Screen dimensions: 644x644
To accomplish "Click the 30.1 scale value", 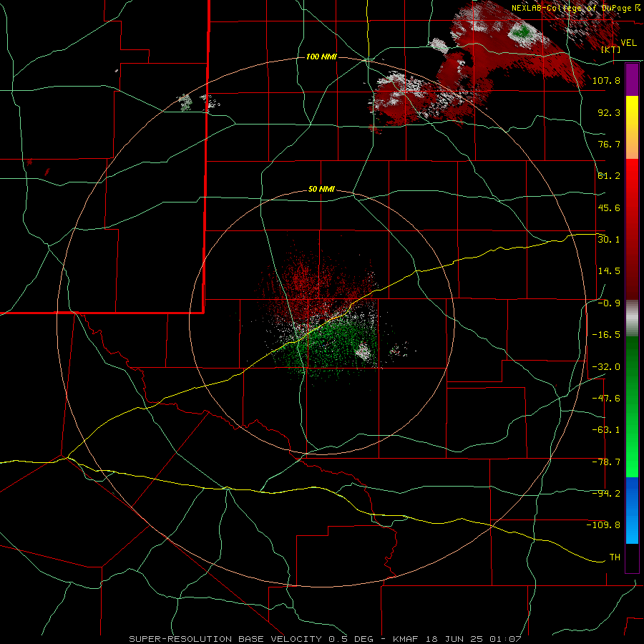I will point(609,239).
